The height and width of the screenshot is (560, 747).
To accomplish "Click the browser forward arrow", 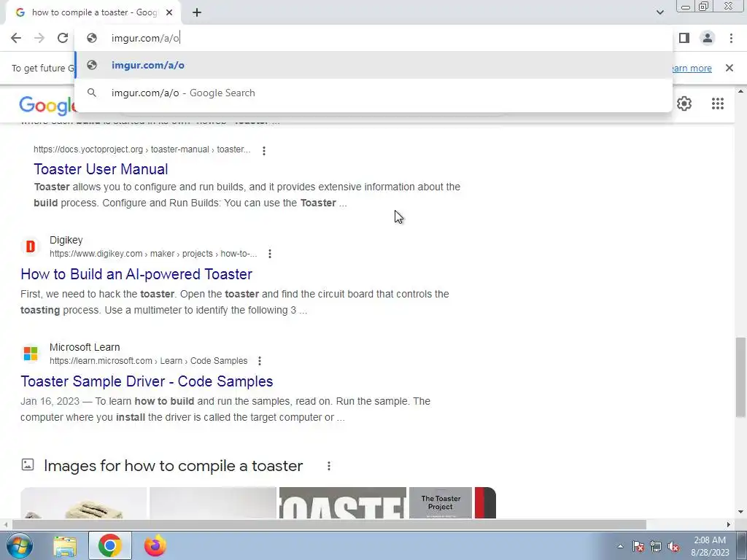I will (39, 38).
